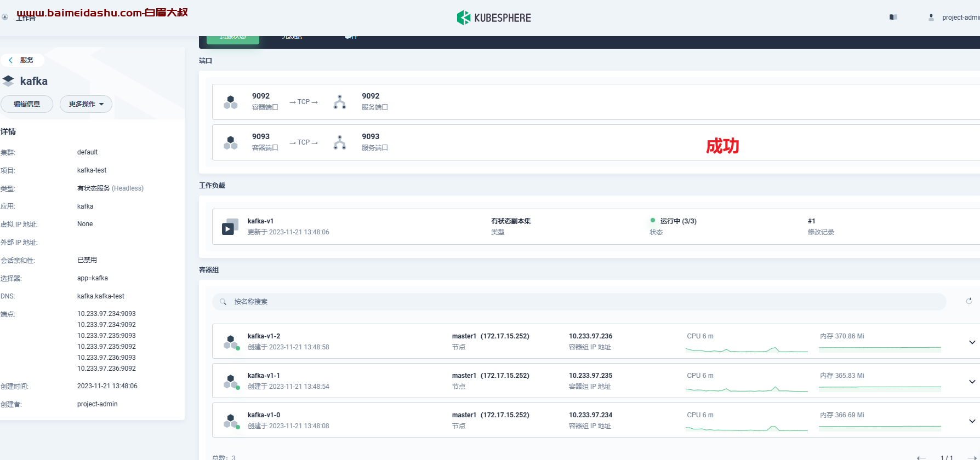The image size is (980, 460).
Task: Open pod kafka-v1-1
Action: coord(264,376)
